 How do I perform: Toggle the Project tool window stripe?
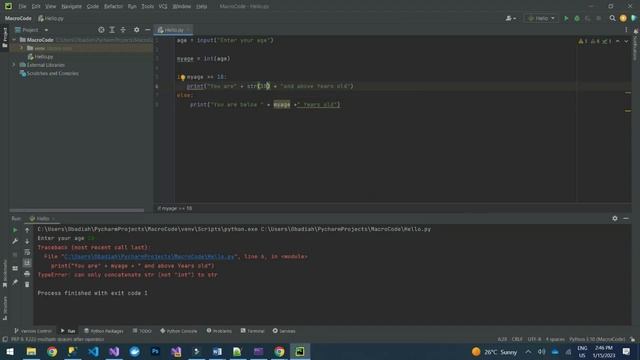[4, 38]
